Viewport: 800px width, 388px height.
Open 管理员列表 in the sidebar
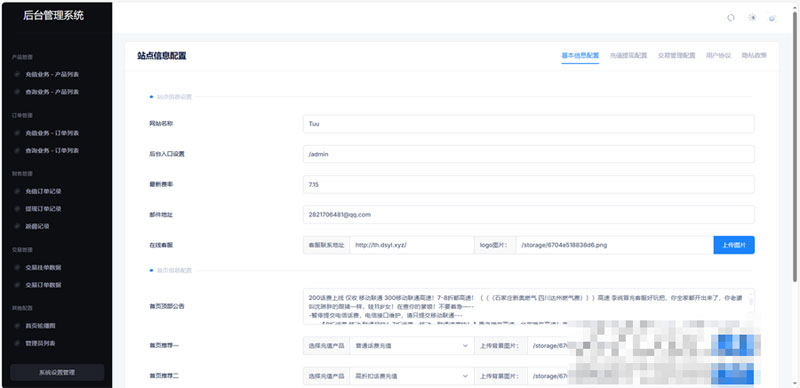(40, 343)
